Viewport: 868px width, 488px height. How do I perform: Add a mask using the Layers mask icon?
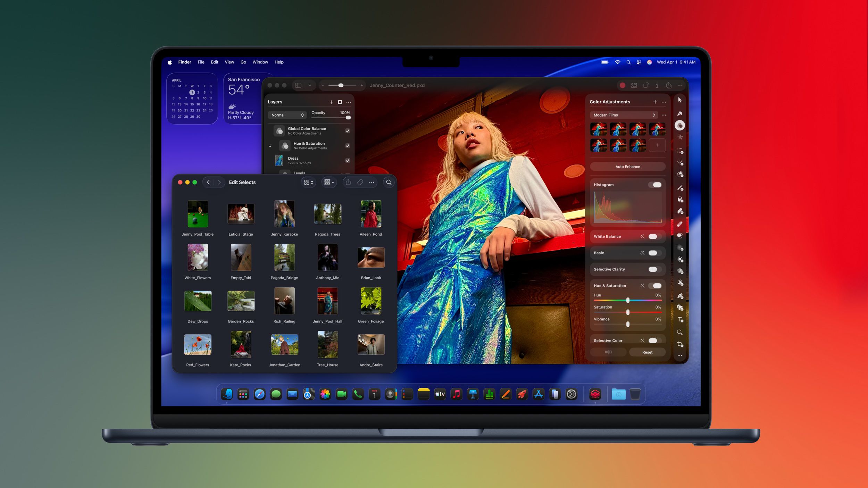tap(340, 102)
